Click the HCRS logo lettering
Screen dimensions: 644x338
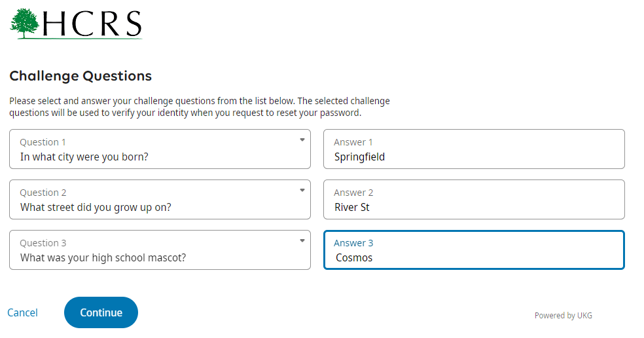92,24
